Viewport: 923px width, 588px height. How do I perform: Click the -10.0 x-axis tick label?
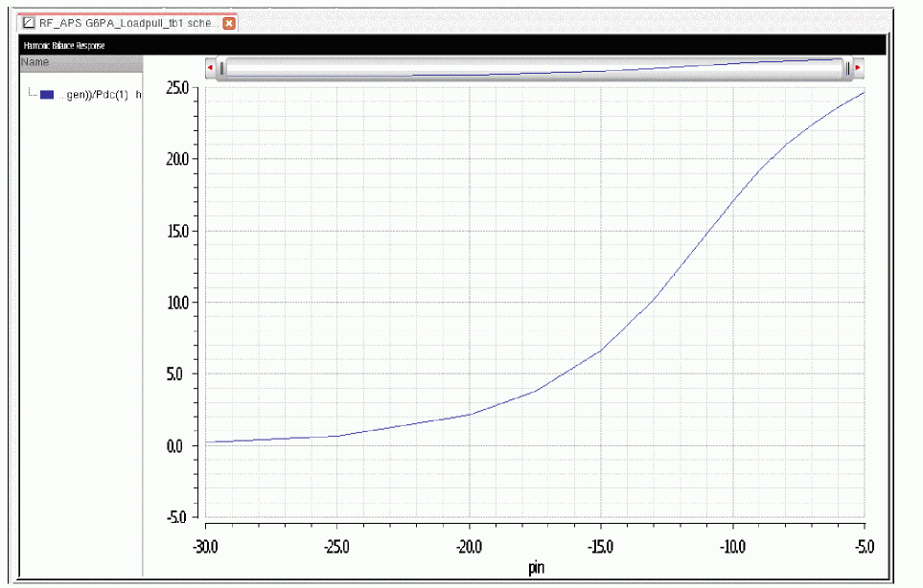[733, 547]
